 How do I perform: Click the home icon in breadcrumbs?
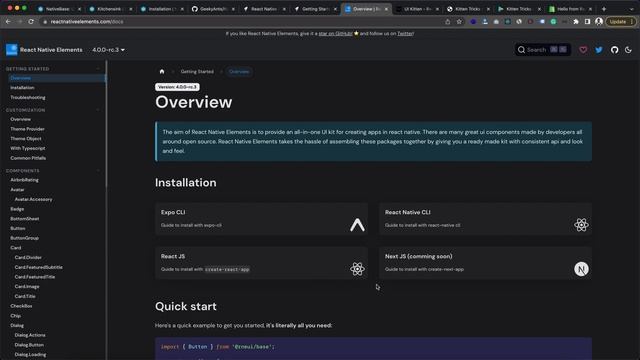[x=162, y=71]
